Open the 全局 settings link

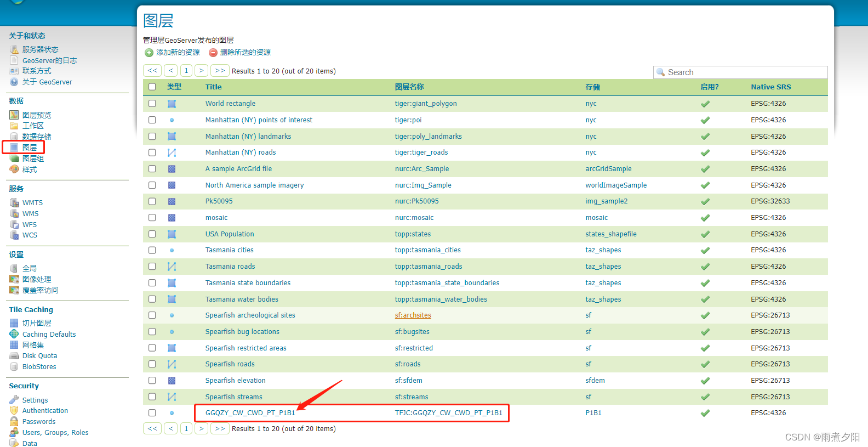point(30,268)
